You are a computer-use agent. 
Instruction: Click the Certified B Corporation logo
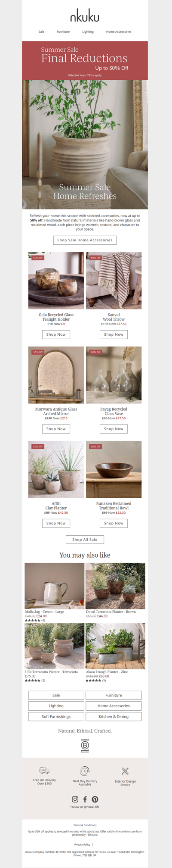pos(85,746)
